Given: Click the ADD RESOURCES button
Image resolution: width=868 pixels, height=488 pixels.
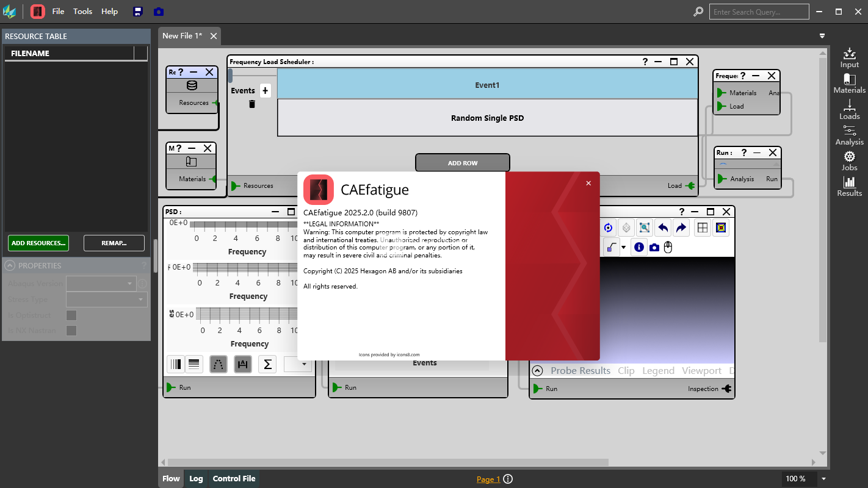Looking at the screenshot, I should (x=38, y=243).
